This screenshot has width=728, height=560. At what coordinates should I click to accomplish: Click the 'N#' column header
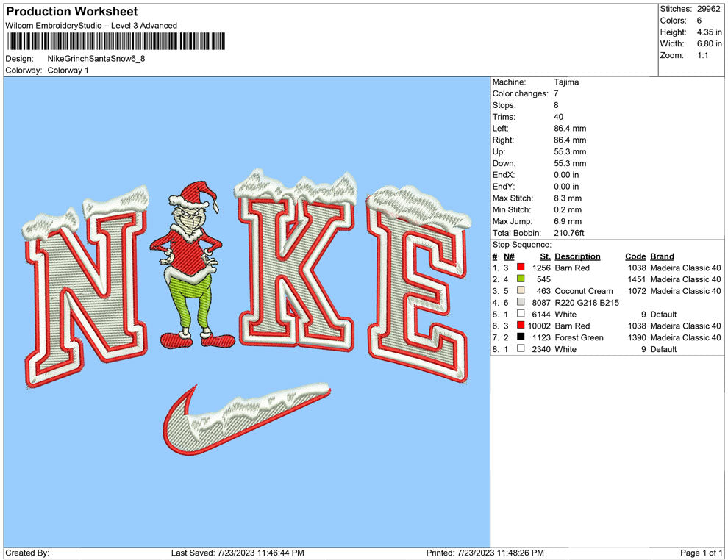(x=509, y=256)
